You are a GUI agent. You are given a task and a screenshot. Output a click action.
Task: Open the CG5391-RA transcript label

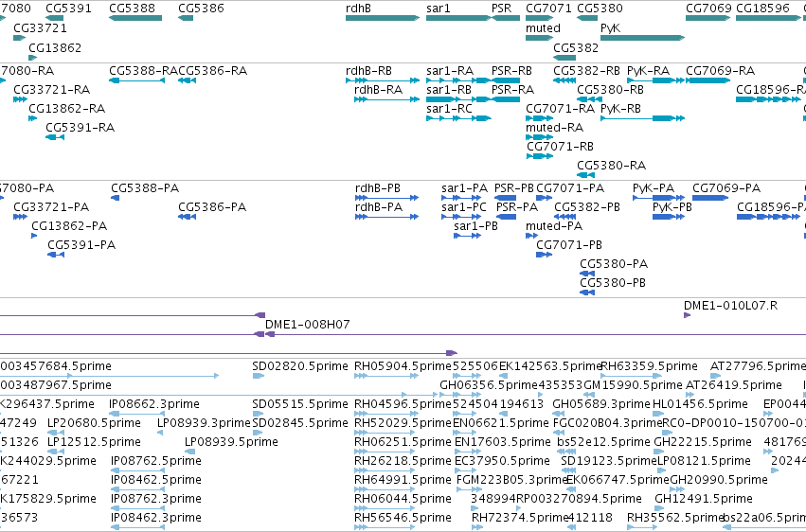[x=80, y=128]
